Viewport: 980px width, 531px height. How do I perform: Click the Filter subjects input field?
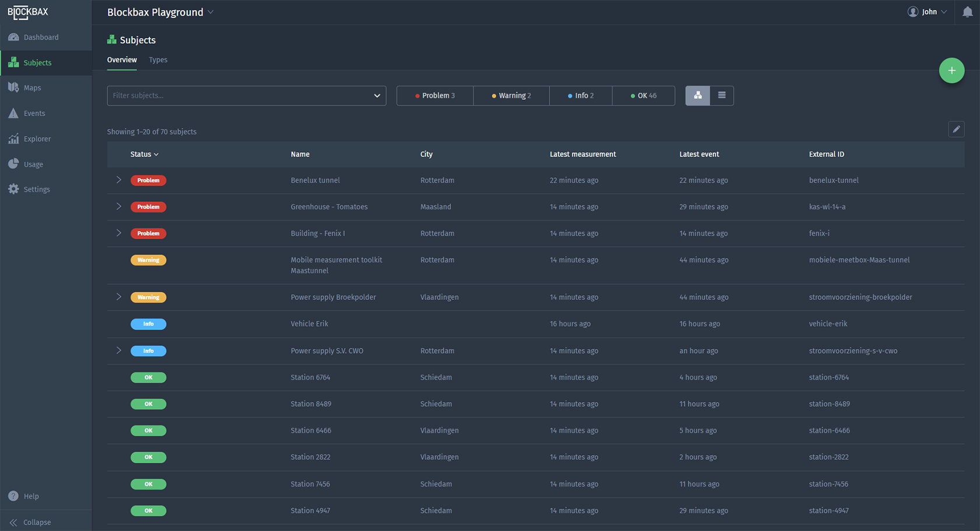click(239, 96)
